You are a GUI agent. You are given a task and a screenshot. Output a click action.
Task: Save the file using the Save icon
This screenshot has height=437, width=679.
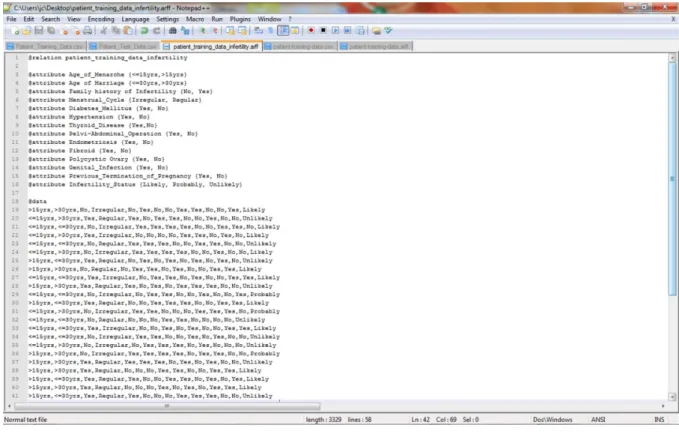[x=39, y=31]
